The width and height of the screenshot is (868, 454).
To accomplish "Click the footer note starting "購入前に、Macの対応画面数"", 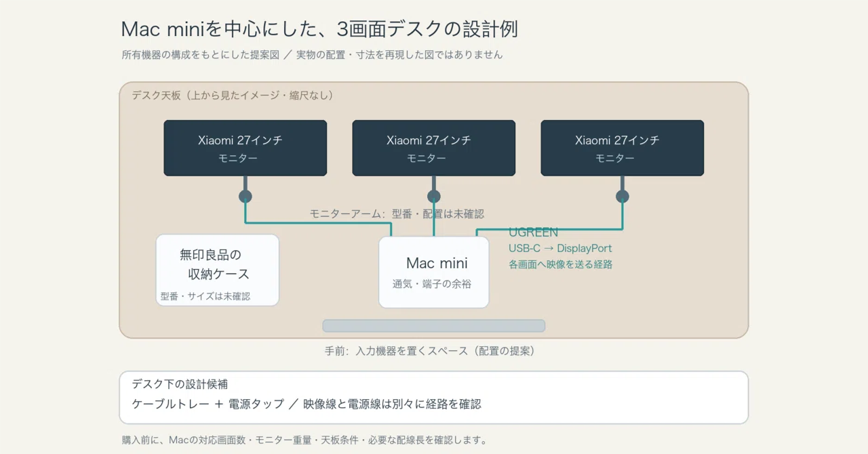I will click(x=304, y=440).
